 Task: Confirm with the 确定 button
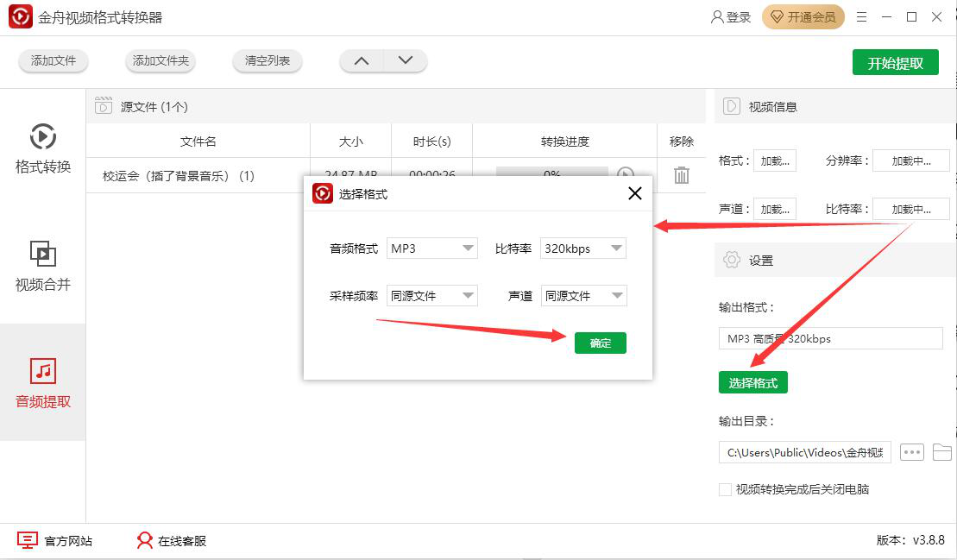click(601, 343)
